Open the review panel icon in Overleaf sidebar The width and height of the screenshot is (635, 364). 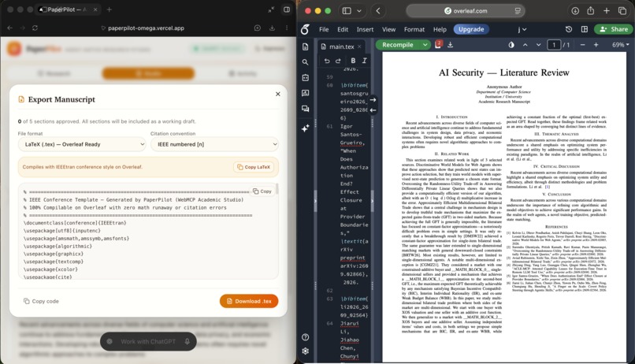click(306, 93)
